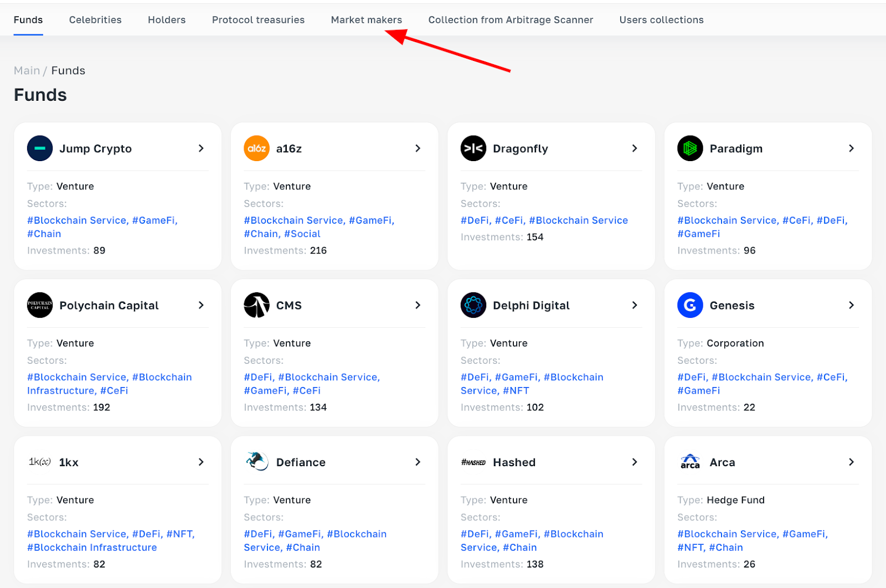Open Arca via its chevron arrow
The height and width of the screenshot is (588, 886).
(x=851, y=462)
